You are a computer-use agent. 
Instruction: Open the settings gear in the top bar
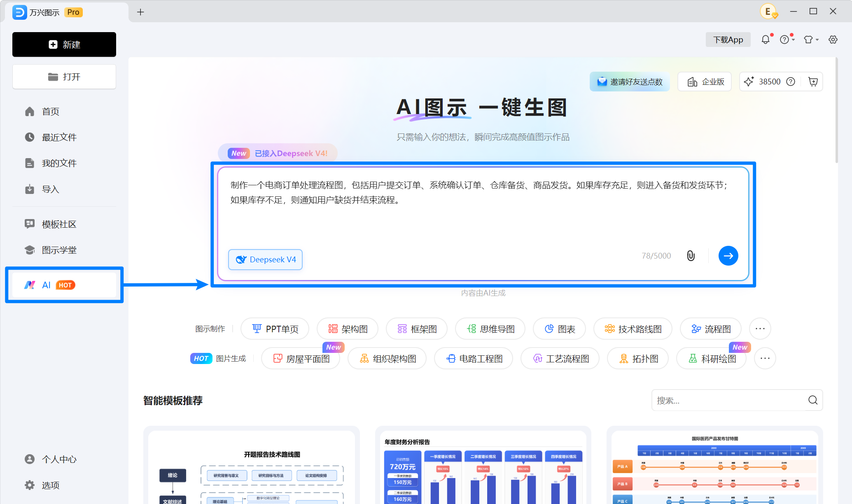pos(833,40)
